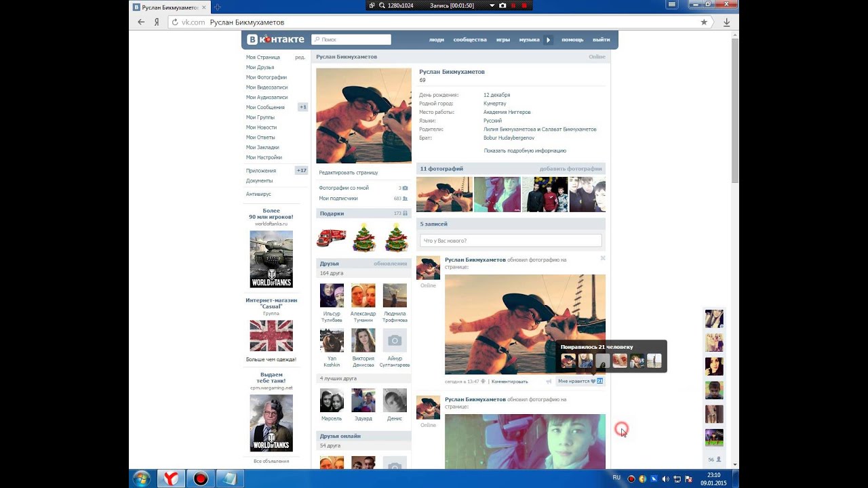Click the volume speaker icon in tray
868x488 pixels.
(665, 479)
